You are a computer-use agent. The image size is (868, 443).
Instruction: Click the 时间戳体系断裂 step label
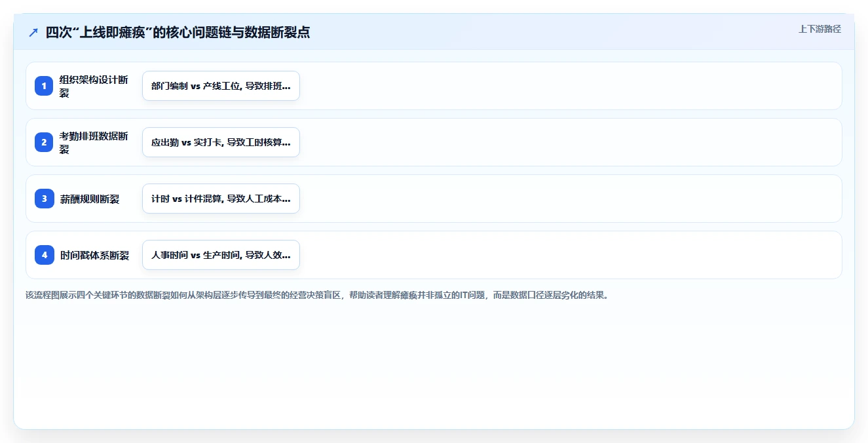[94, 255]
